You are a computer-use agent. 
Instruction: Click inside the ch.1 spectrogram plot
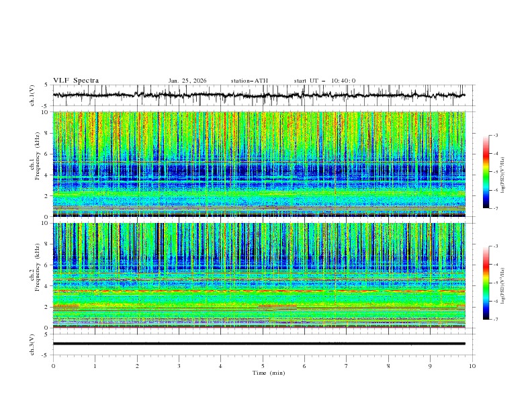pyautogui.click(x=262, y=165)
